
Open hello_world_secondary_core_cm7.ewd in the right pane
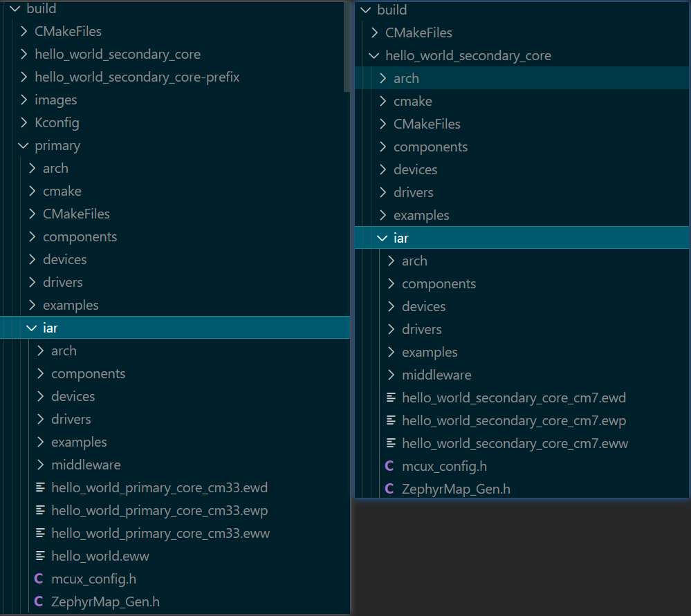514,398
